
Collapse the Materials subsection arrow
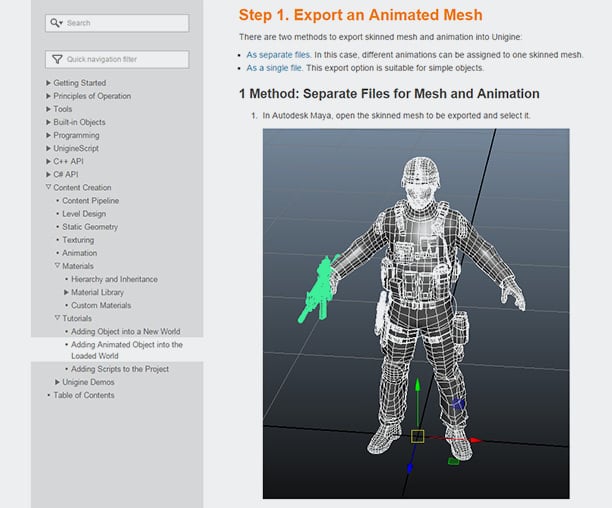57,266
